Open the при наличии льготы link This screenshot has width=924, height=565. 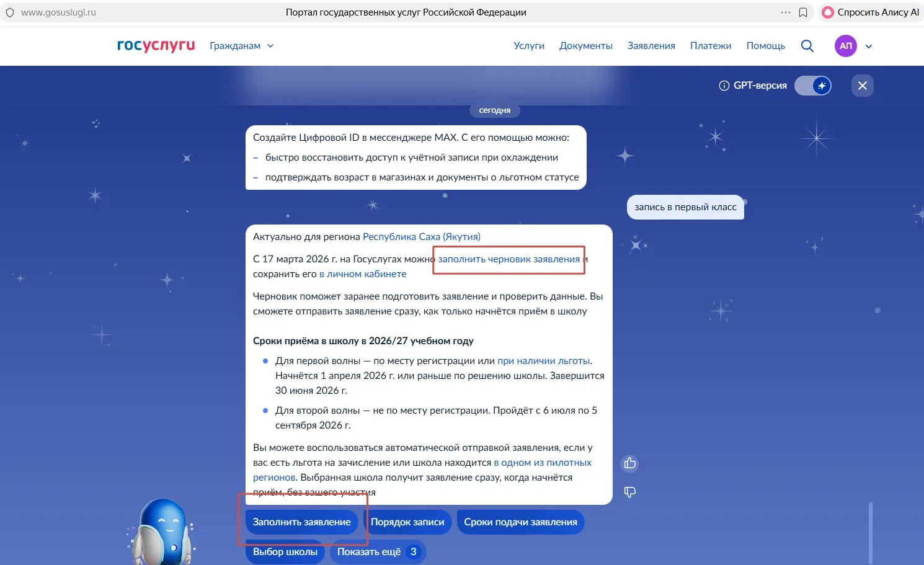coord(544,361)
